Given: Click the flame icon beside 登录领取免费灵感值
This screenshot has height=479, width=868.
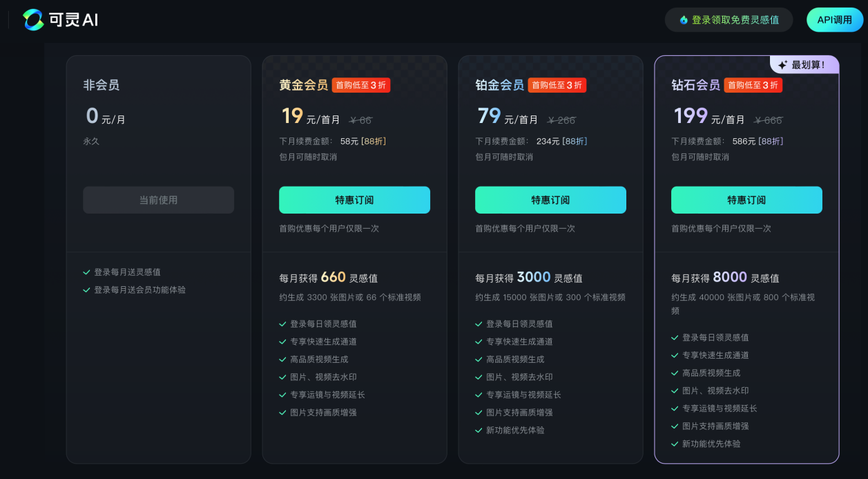Looking at the screenshot, I should tap(684, 20).
